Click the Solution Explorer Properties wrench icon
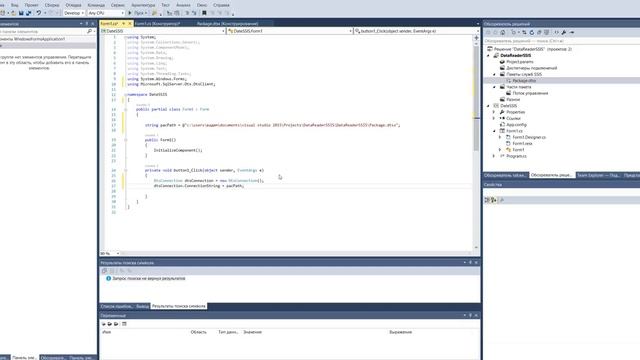The width and height of the screenshot is (640, 360). point(564,32)
